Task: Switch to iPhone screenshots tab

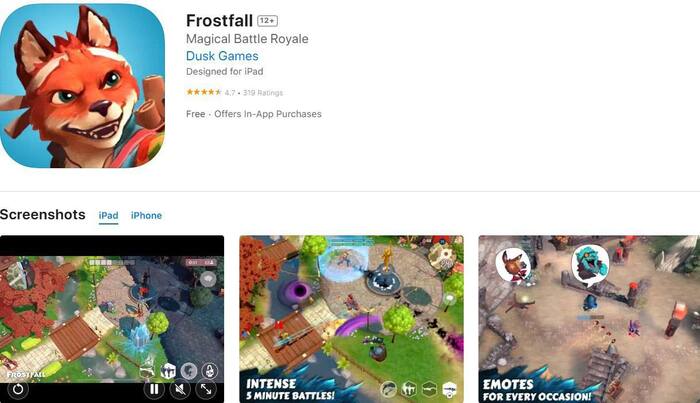Action: click(x=146, y=216)
